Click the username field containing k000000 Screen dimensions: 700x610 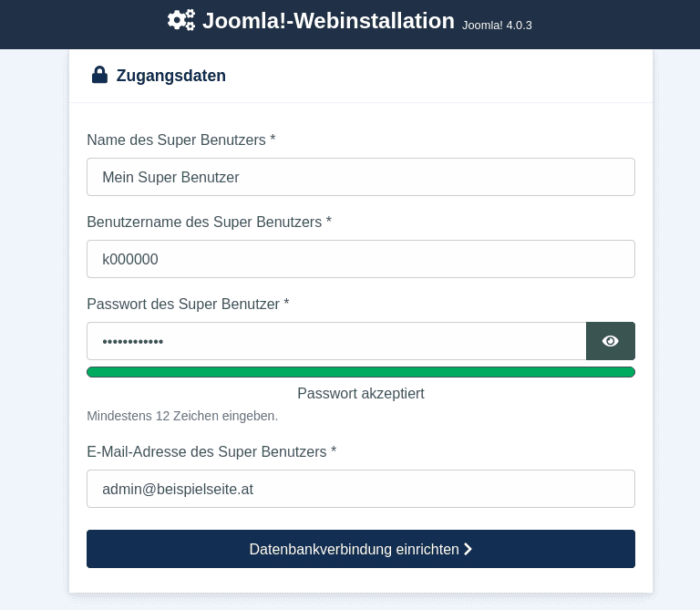360,259
